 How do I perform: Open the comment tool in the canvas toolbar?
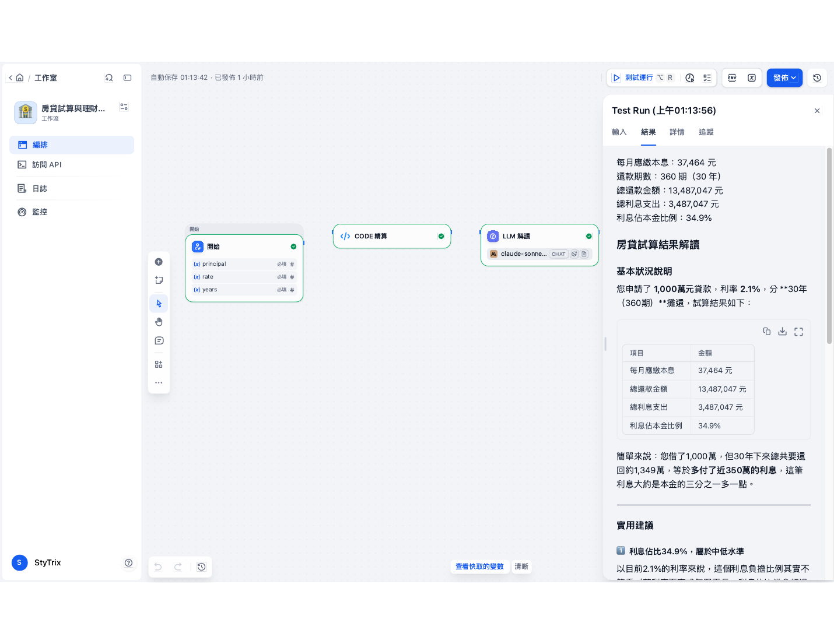coord(159,341)
